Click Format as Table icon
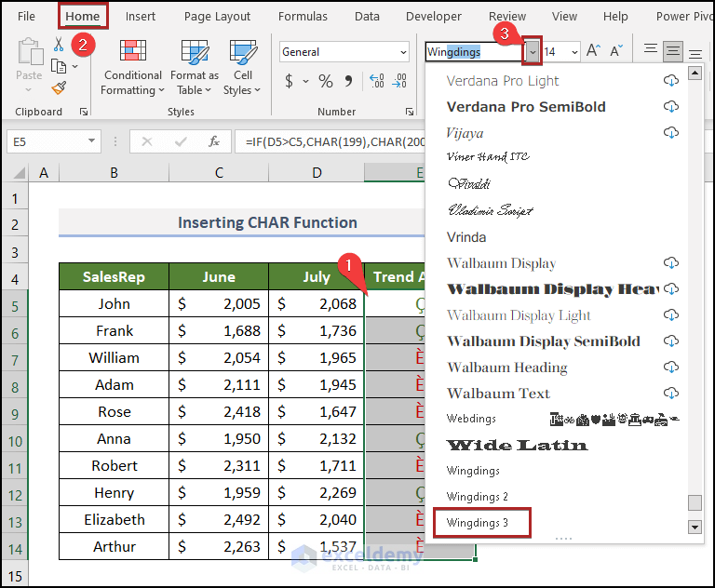 coord(195,51)
